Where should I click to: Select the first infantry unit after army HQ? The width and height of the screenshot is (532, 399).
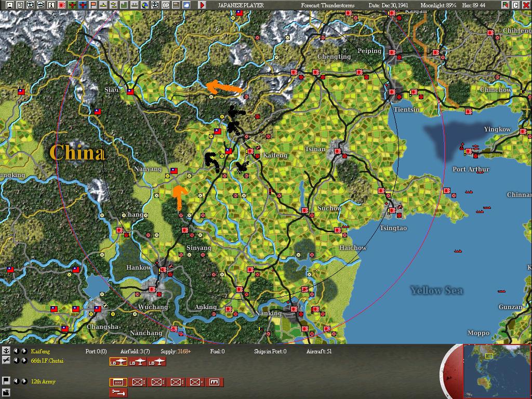pyautogui.click(x=137, y=382)
